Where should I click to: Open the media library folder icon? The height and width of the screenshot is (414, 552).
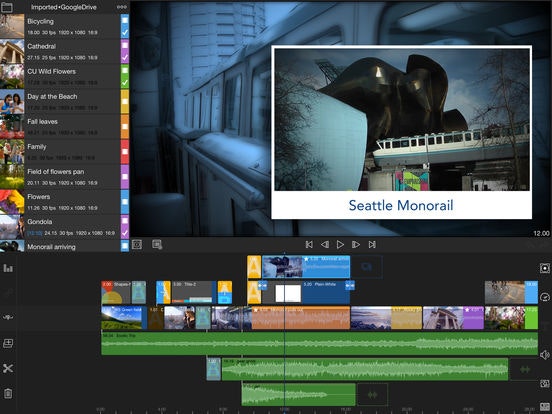pos(6,7)
